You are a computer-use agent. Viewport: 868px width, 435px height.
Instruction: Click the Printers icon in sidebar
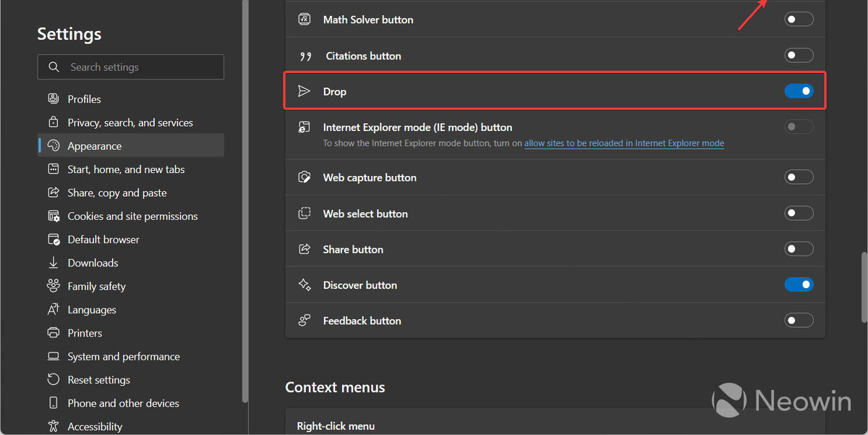(53, 333)
